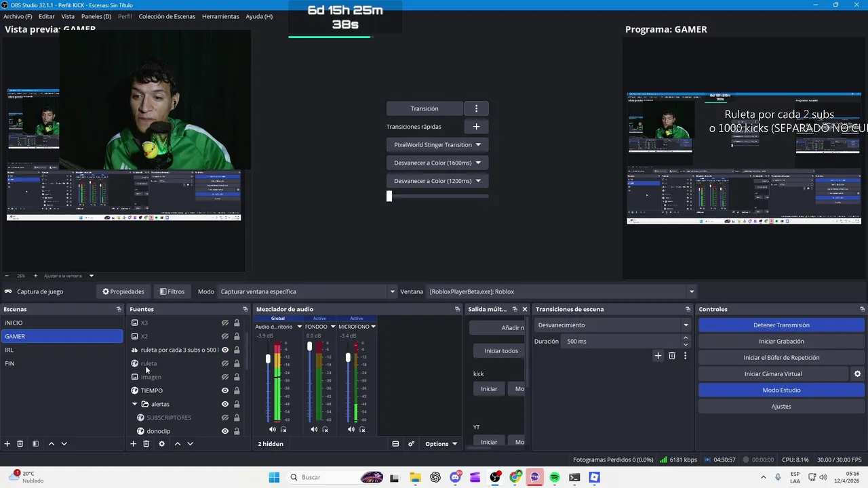Move scene down in Escenas list
Screen dimensions: 868x488
(x=64, y=444)
